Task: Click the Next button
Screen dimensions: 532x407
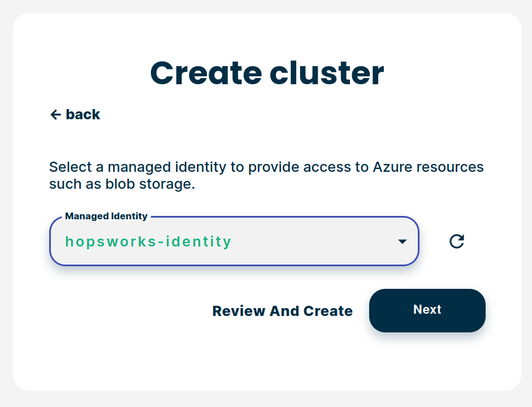Action: click(427, 310)
